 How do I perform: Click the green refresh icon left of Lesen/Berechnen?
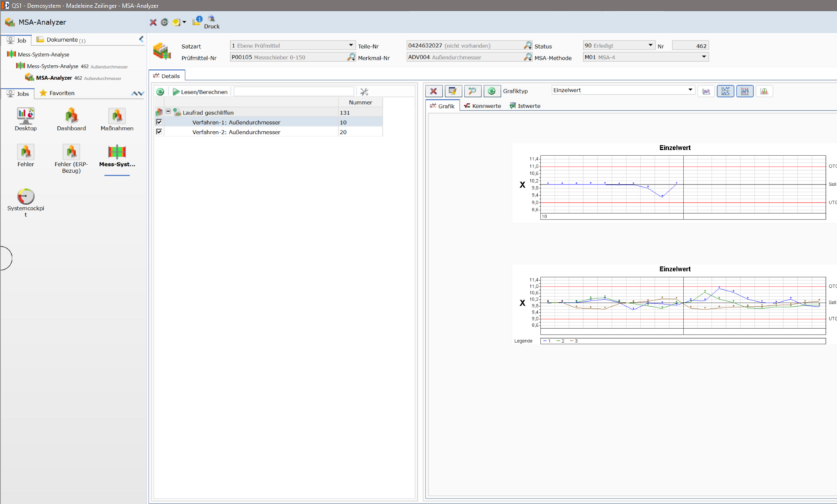tap(160, 91)
